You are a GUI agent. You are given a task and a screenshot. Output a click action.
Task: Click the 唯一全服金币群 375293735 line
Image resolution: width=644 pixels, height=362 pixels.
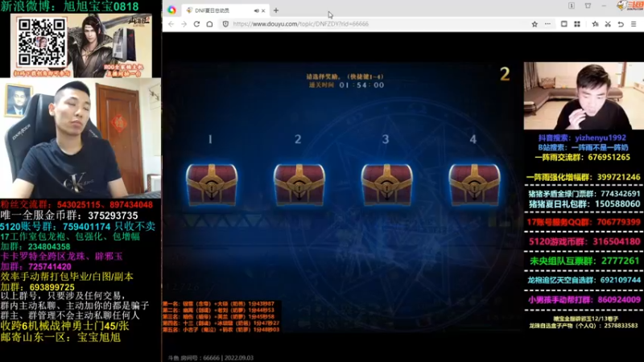(69, 216)
